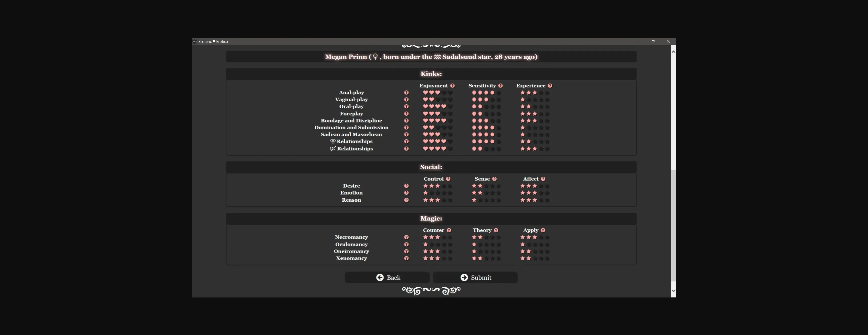This screenshot has height=335, width=868.
Task: Click help icon next to Counter header
Action: click(449, 230)
